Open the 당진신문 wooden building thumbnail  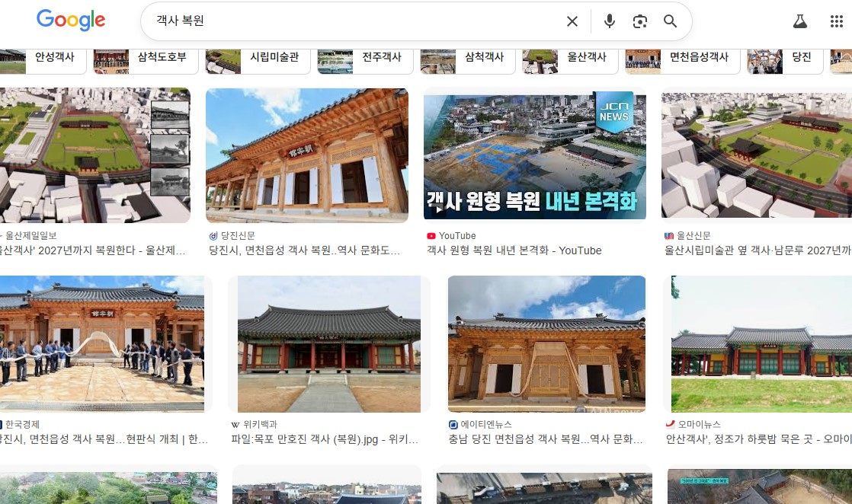[x=307, y=155]
